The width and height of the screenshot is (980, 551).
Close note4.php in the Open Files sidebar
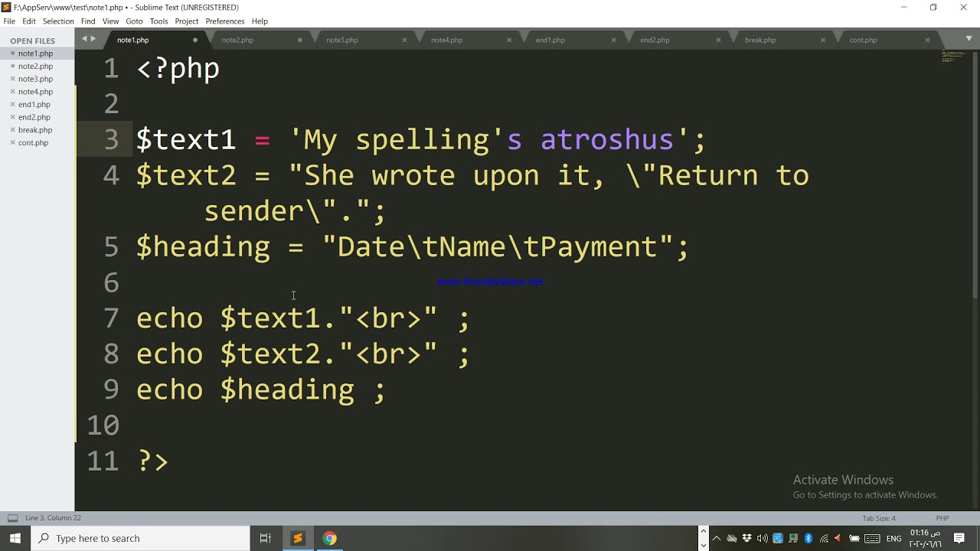(x=12, y=92)
